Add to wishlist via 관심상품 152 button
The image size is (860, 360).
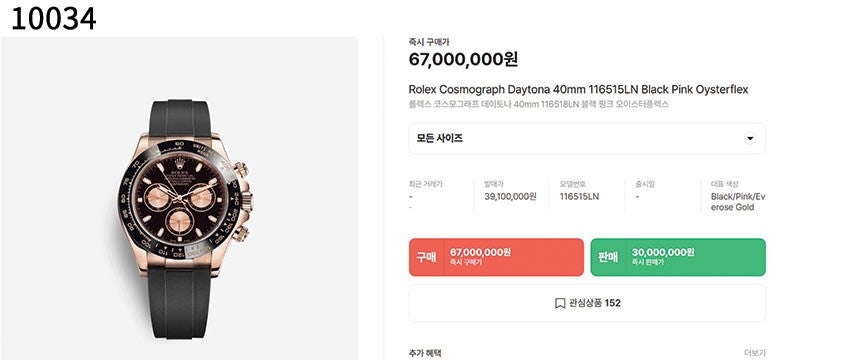pos(587,303)
